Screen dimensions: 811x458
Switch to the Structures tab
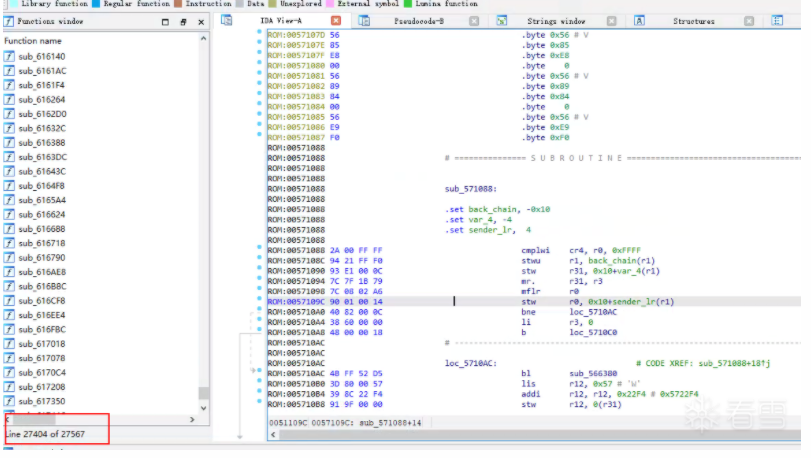(x=694, y=21)
